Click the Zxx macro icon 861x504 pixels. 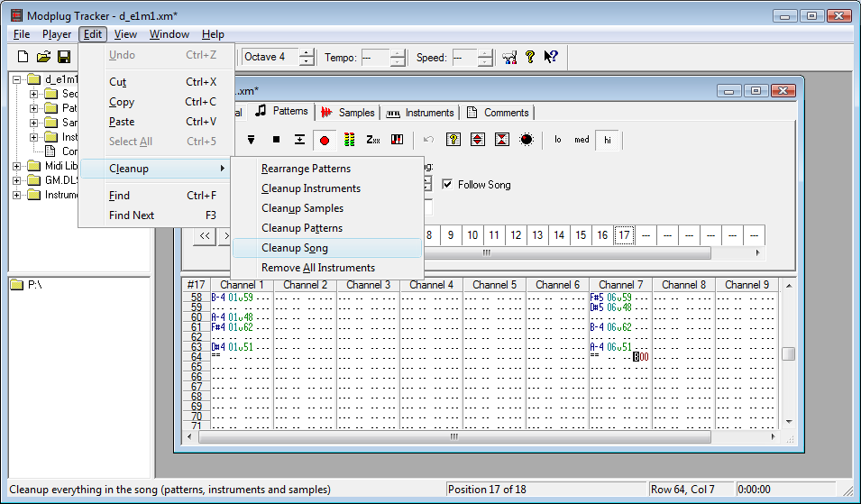point(373,140)
